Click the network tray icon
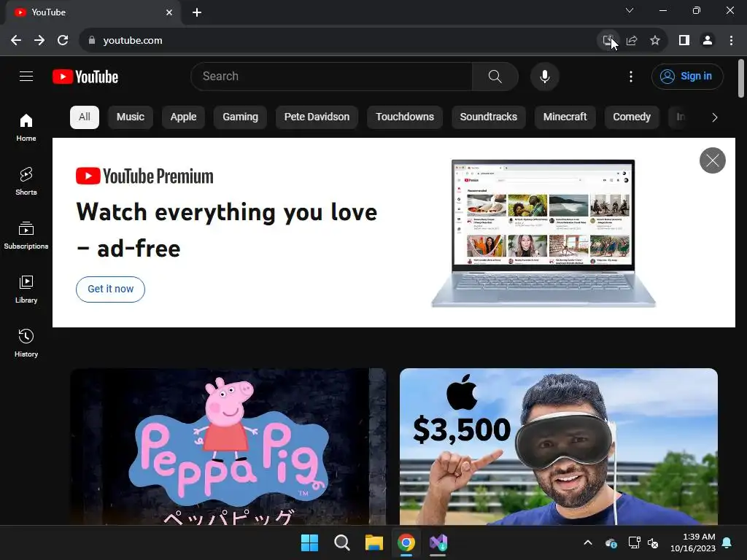The image size is (747, 560). (634, 542)
